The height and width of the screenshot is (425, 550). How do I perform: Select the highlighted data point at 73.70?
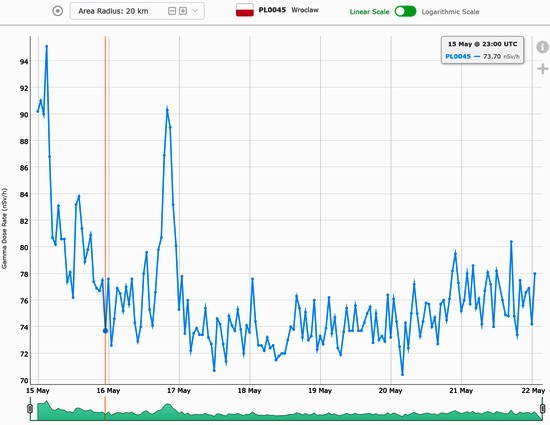point(105,331)
